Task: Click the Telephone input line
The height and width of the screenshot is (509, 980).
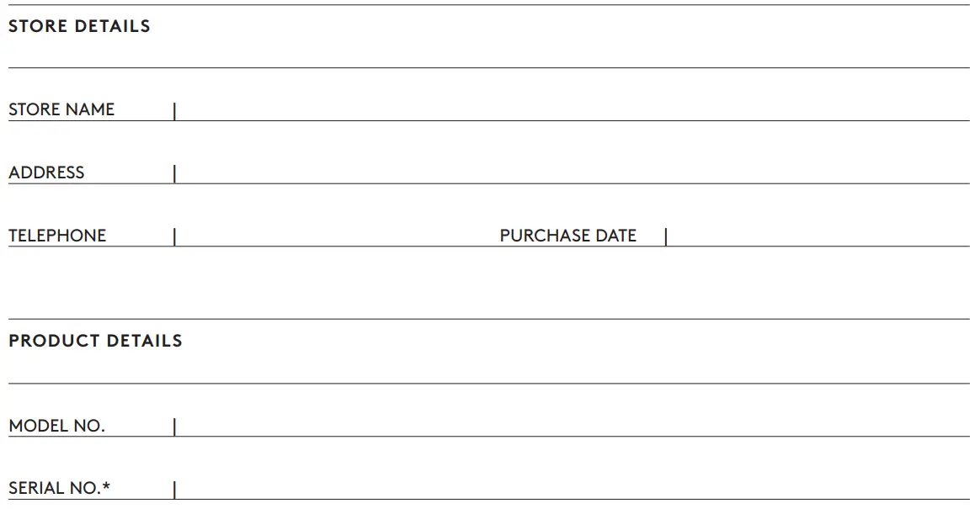Action: pyautogui.click(x=337, y=236)
